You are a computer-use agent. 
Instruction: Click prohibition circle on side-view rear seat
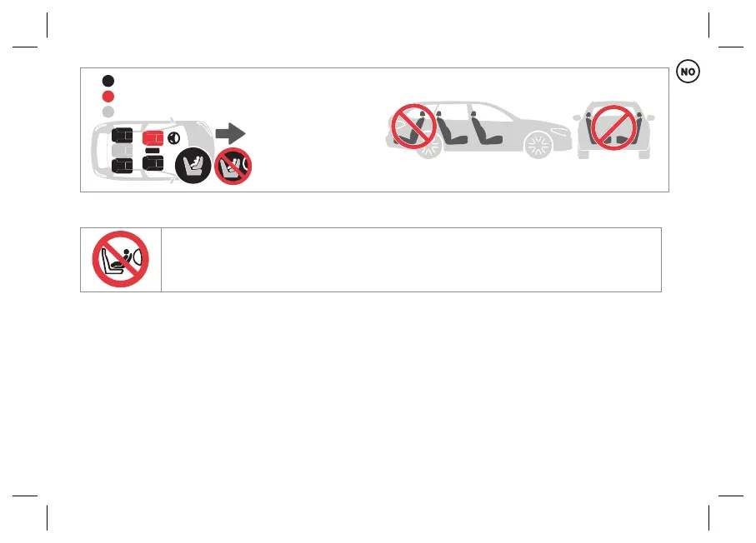point(413,127)
